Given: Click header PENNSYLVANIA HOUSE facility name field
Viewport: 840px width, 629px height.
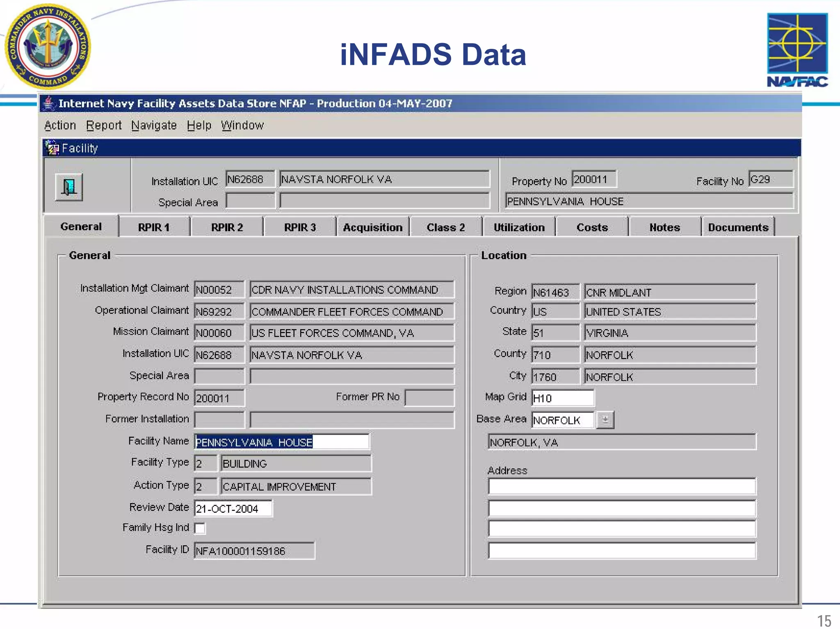Looking at the screenshot, I should click(649, 201).
